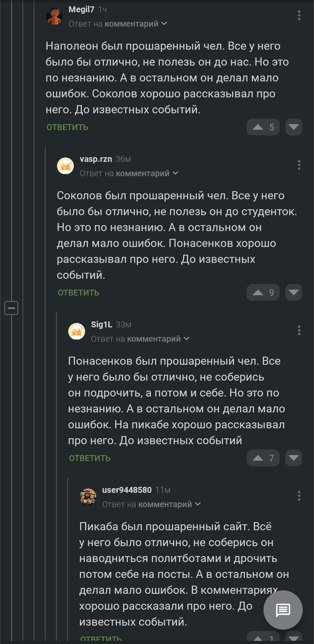Viewport: 314px width, 644px height.
Task: Open Megil7's profile via username
Action: pos(81,10)
